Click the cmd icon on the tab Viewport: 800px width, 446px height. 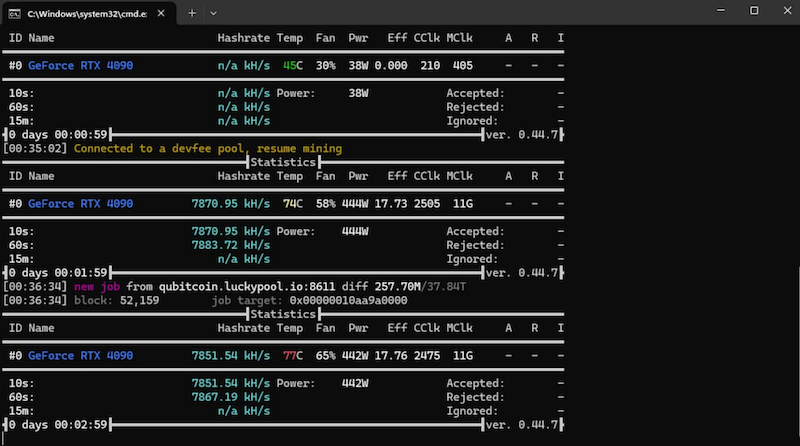click(14, 14)
